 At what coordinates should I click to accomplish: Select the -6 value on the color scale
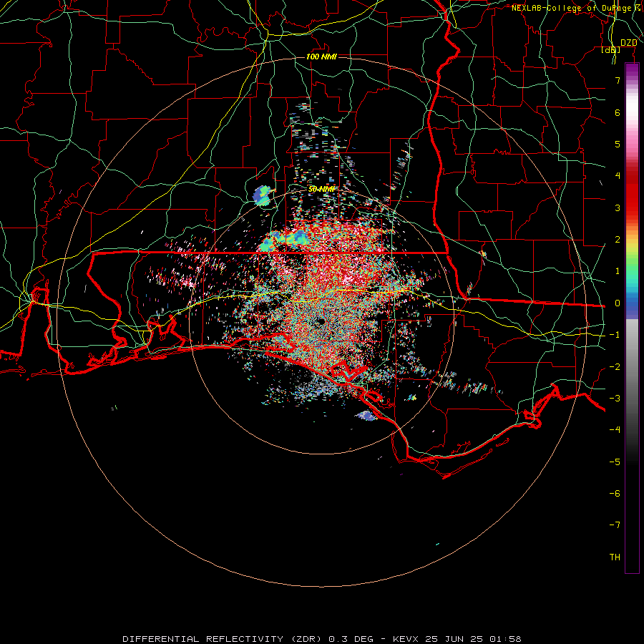click(x=615, y=494)
